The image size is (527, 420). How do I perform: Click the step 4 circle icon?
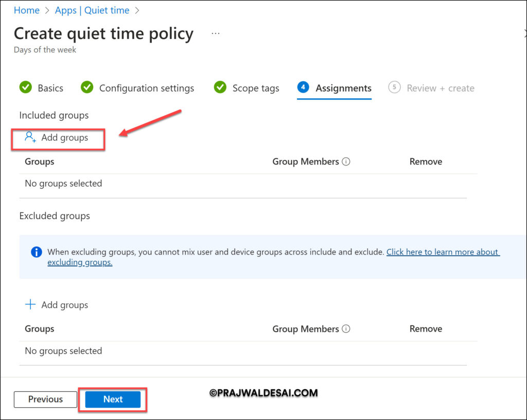click(303, 87)
